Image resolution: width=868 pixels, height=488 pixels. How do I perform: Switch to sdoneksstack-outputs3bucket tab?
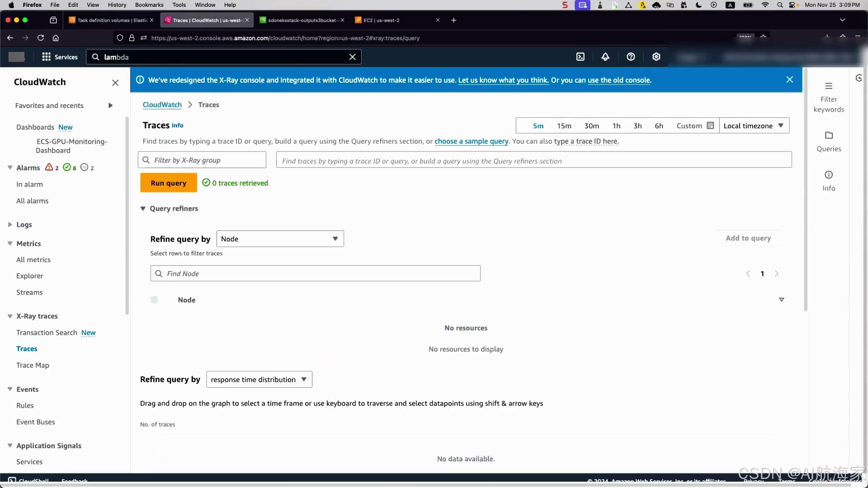[302, 20]
